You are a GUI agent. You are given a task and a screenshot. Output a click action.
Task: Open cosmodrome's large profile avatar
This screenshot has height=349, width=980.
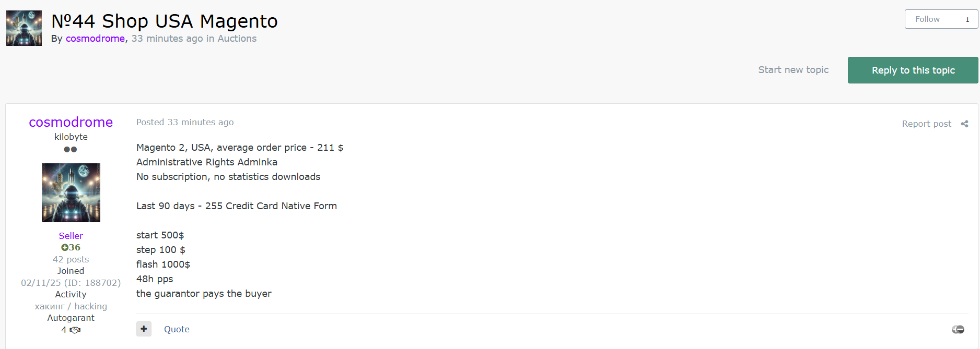tap(71, 192)
